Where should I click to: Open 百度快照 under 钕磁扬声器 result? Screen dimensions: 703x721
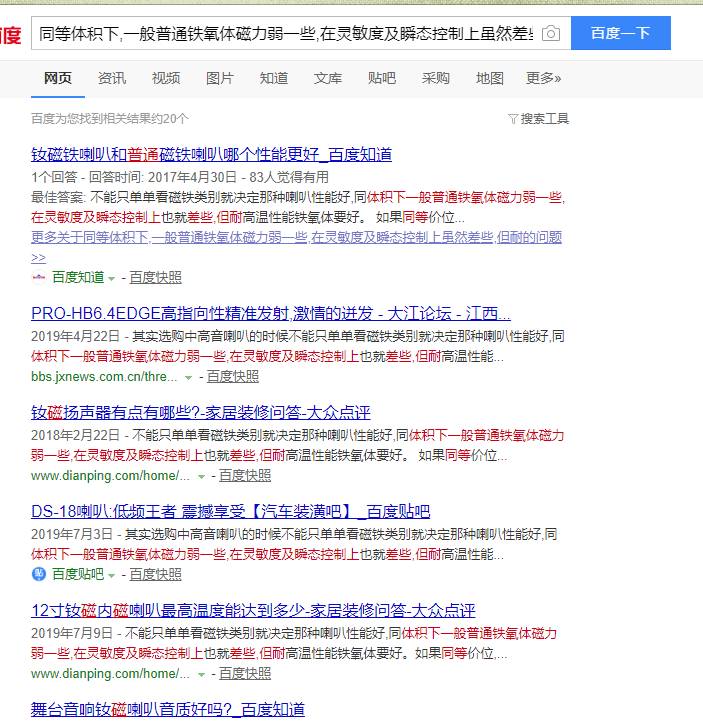(x=245, y=475)
